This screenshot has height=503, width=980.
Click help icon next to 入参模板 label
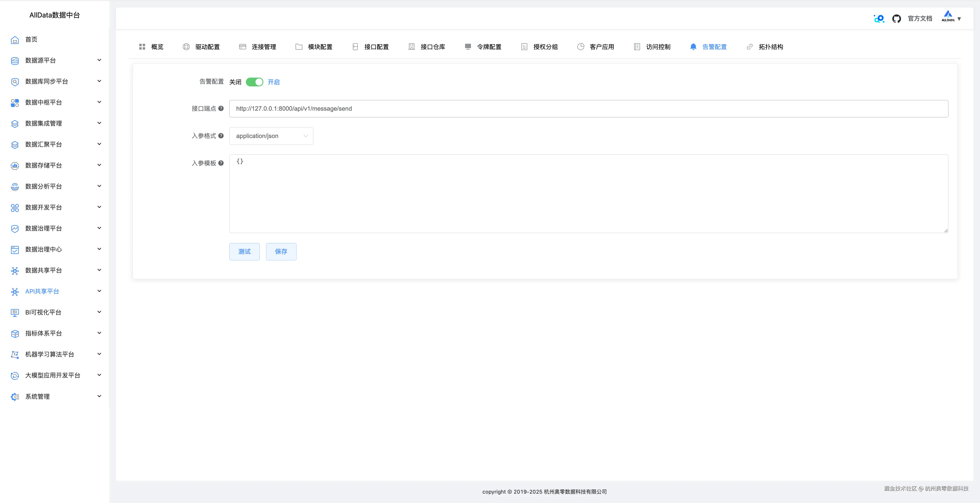221,163
